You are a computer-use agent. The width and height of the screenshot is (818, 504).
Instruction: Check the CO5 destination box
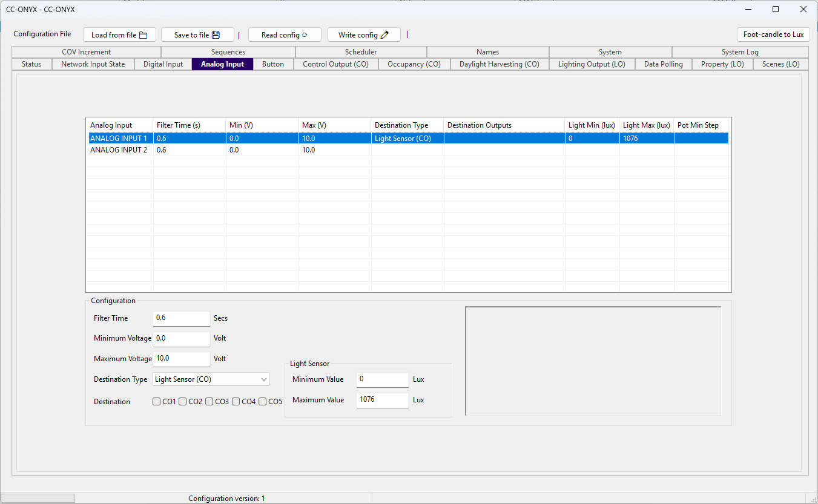(263, 402)
